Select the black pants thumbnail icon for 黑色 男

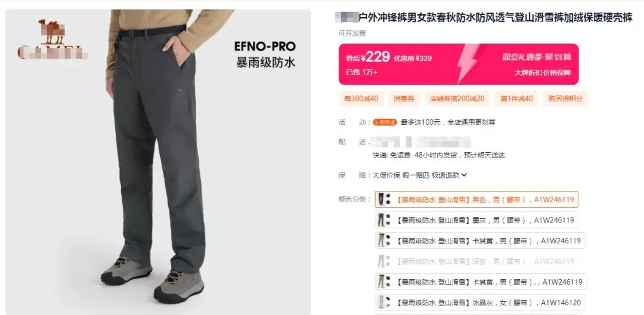point(384,200)
